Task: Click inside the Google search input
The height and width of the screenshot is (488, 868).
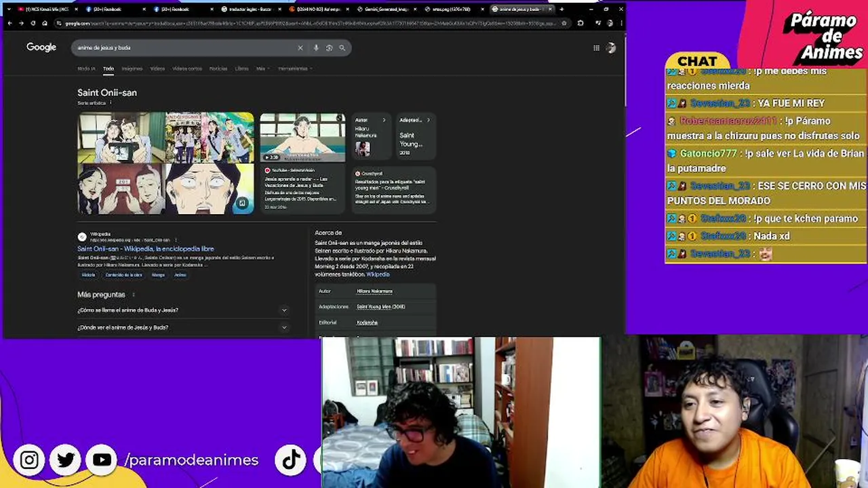Action: pyautogui.click(x=183, y=47)
